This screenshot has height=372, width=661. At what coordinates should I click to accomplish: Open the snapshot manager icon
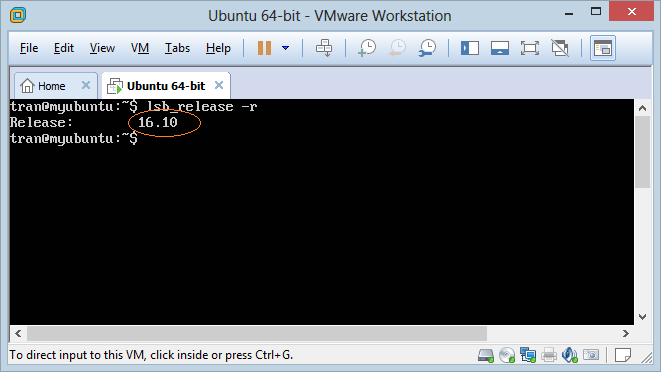tap(427, 48)
